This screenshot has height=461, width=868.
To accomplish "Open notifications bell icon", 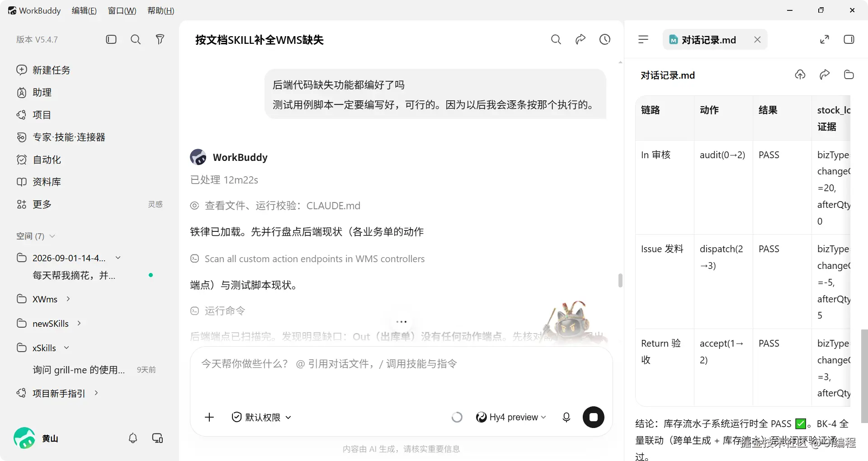I will 133,438.
